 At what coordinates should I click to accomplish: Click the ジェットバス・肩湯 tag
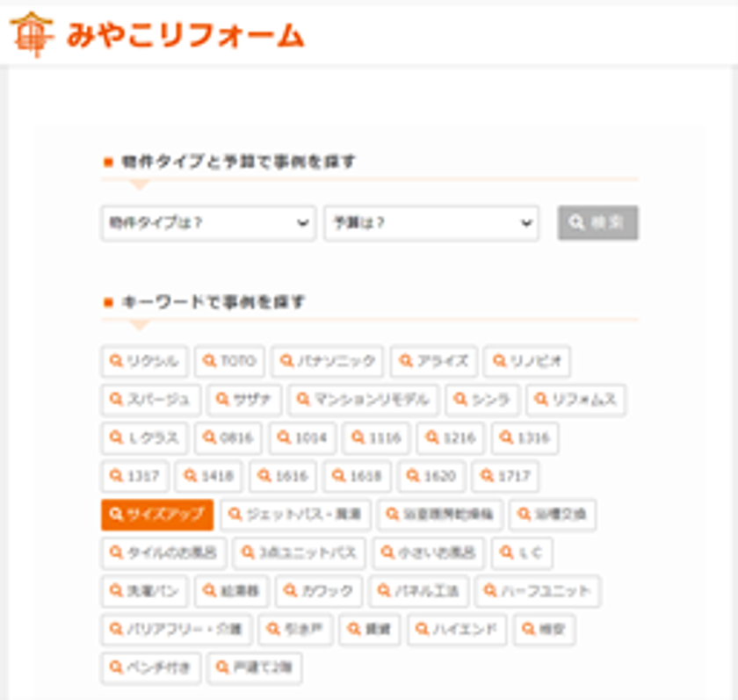click(x=295, y=515)
